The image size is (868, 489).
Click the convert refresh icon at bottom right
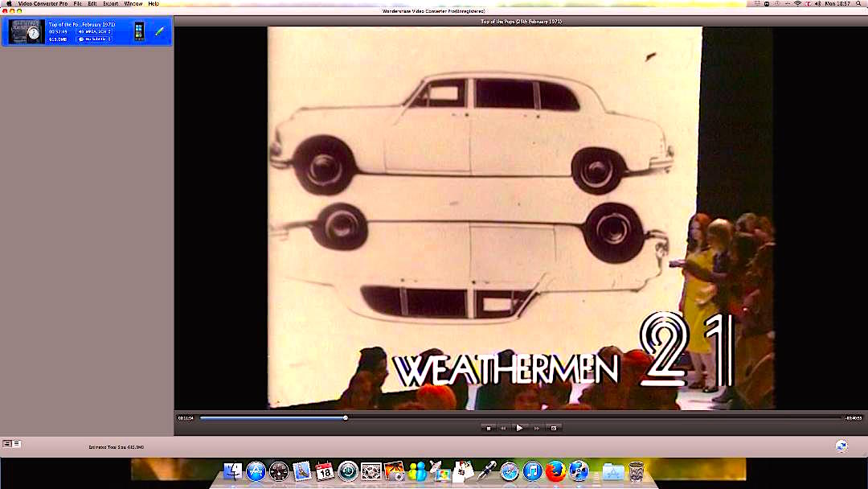841,446
